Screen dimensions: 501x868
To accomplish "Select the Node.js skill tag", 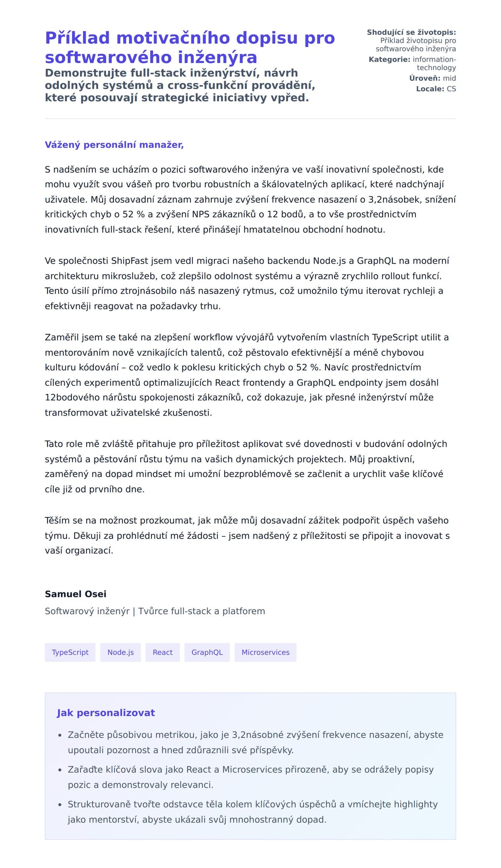I will click(121, 652).
